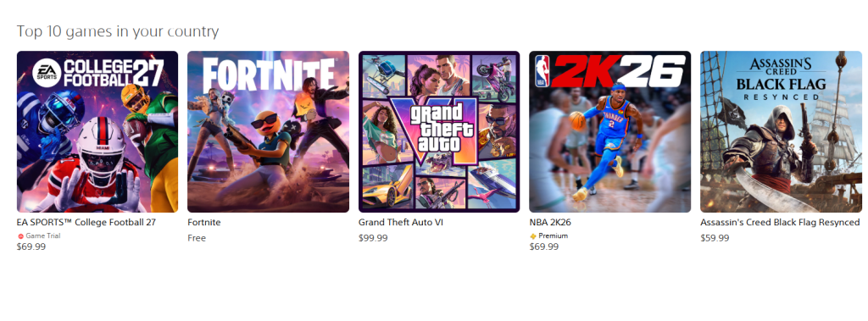
Task: Select the Grand Theft Auto VI cover image
Action: pos(439,132)
